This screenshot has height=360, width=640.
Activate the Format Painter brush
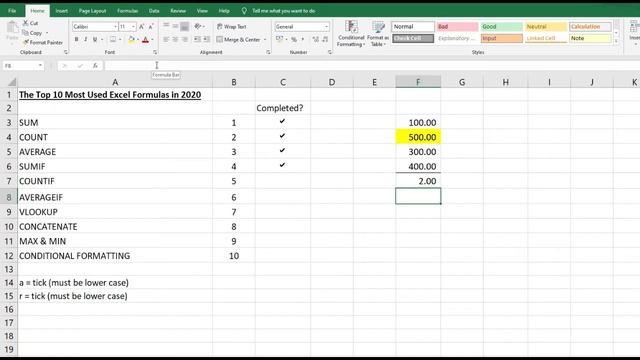(26, 42)
